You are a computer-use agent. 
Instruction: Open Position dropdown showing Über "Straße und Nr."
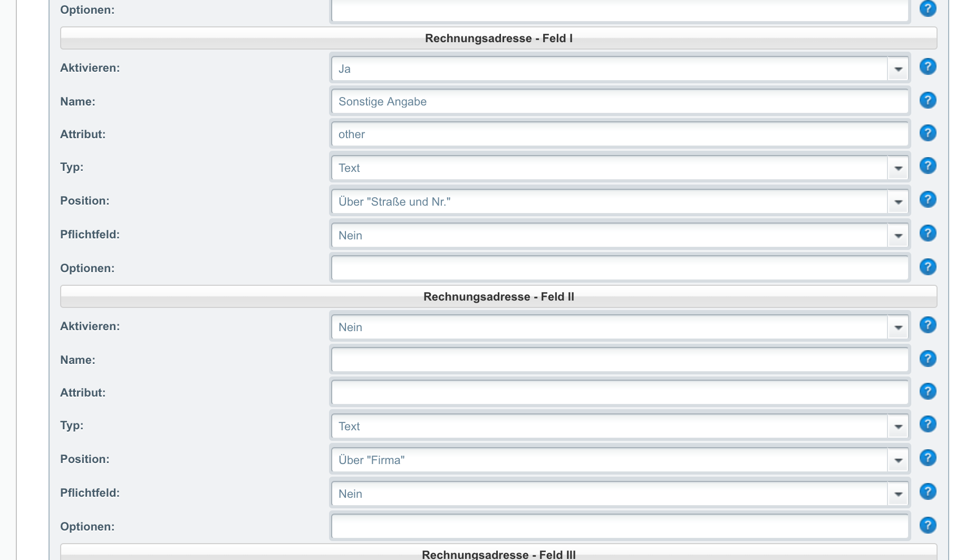[620, 201]
